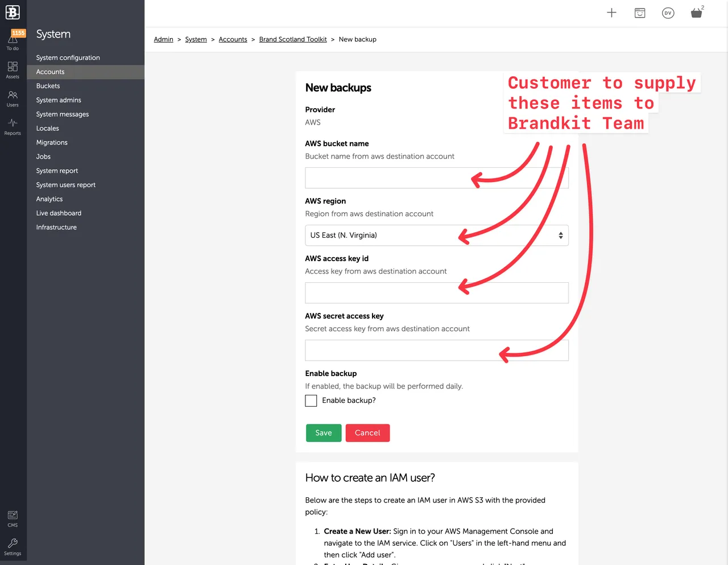Viewport: 728px width, 565px height.
Task: Open the To do notifications icon
Action: (x=13, y=40)
